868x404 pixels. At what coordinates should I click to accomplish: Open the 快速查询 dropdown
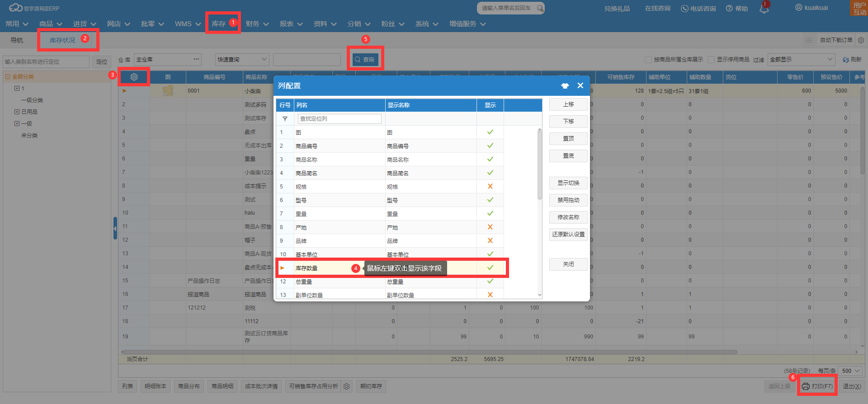242,60
